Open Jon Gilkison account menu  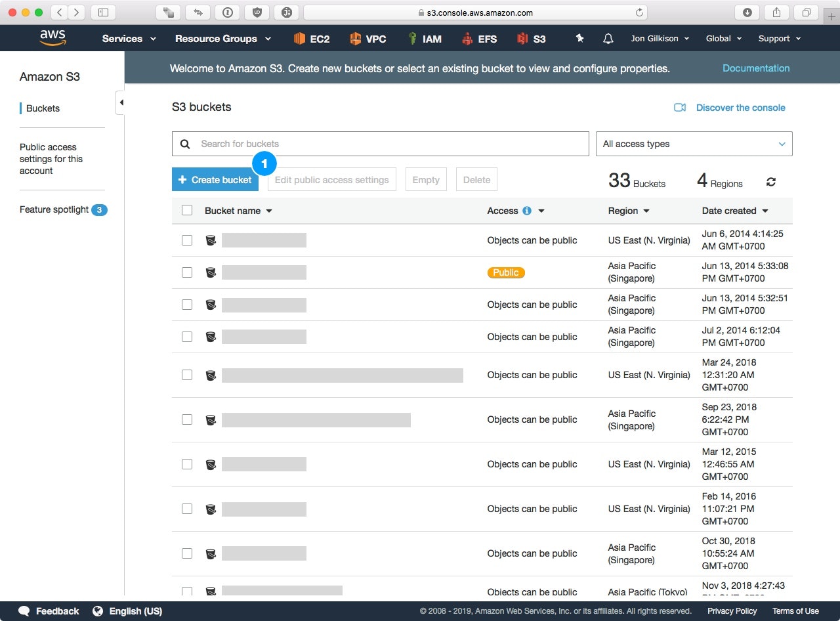pos(660,39)
